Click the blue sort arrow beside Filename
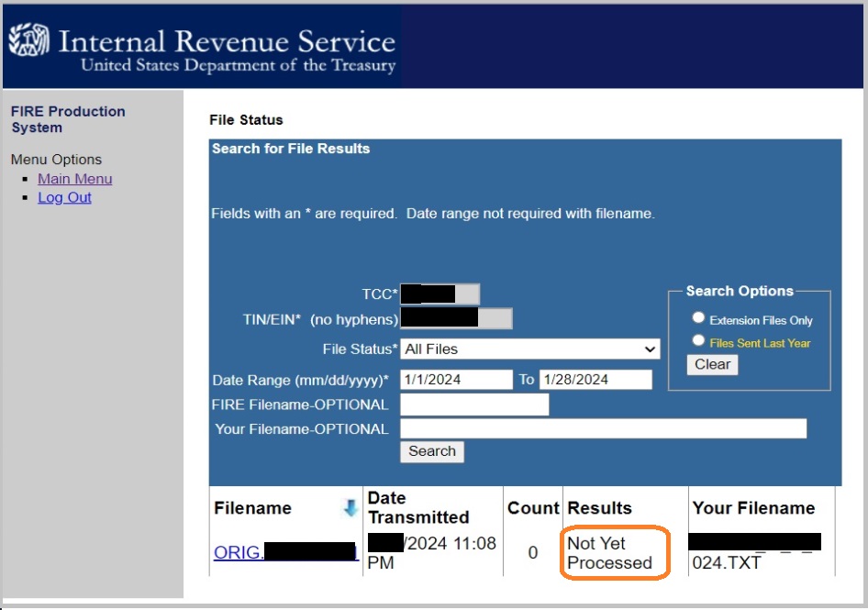Image resolution: width=868 pixels, height=610 pixels. tap(350, 508)
